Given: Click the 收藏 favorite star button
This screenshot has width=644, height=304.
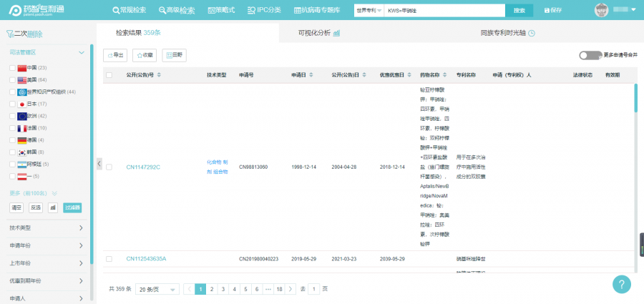Looking at the screenshot, I should coord(145,54).
